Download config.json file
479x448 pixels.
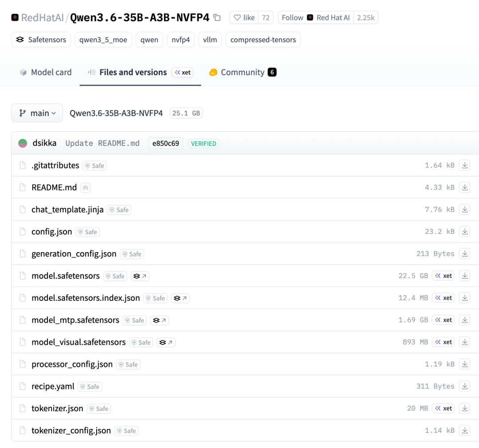pyautogui.click(x=465, y=231)
